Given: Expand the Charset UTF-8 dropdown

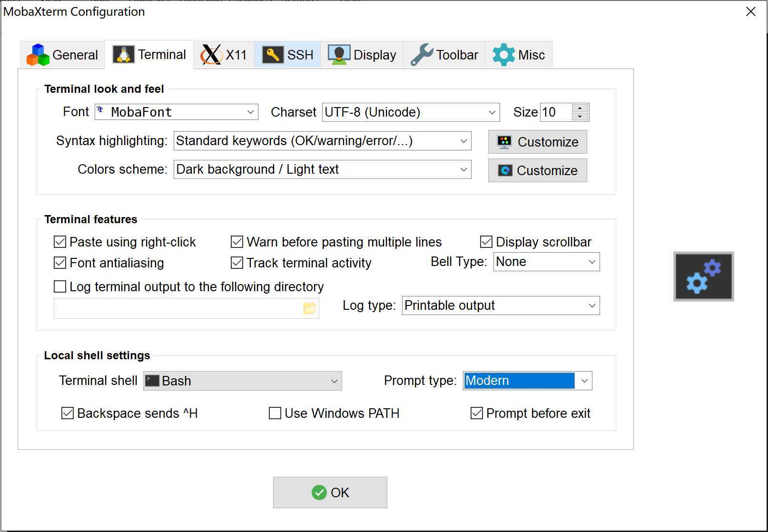Looking at the screenshot, I should (411, 112).
